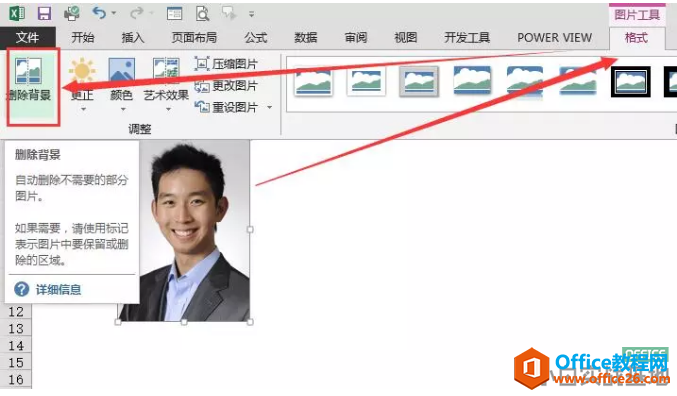
Task: Apply the second white-framed picture style
Action: pyautogui.click(x=367, y=82)
